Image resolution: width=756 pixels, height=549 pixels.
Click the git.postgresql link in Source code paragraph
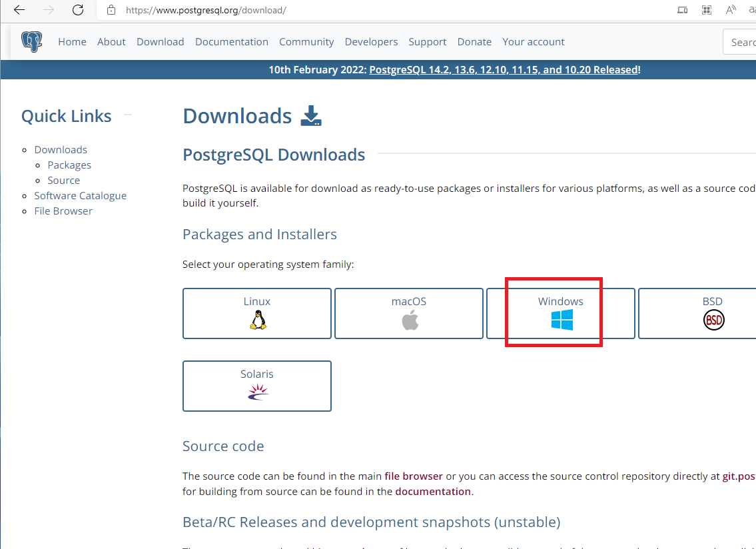[739, 476]
